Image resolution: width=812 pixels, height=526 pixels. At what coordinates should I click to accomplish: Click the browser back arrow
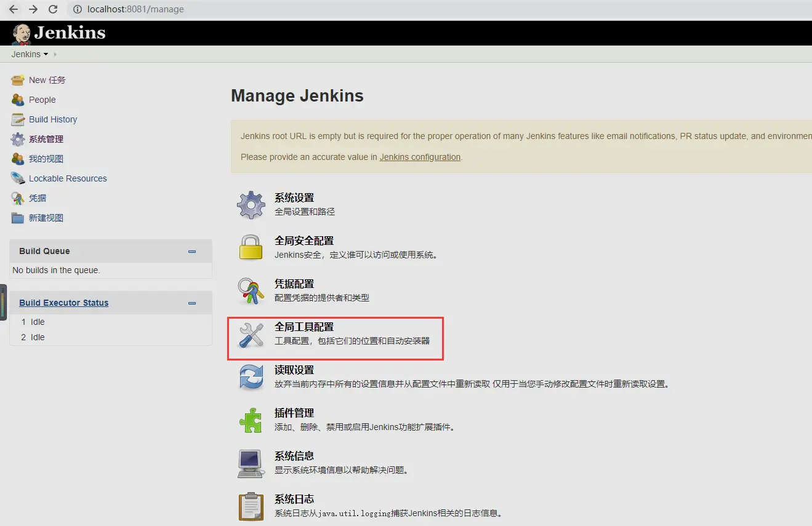tap(13, 9)
